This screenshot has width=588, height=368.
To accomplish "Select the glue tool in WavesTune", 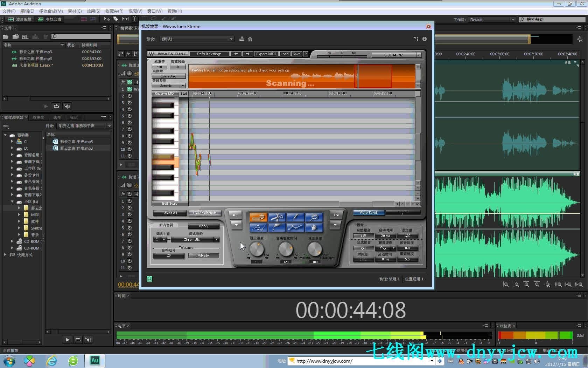I will 277,227.
